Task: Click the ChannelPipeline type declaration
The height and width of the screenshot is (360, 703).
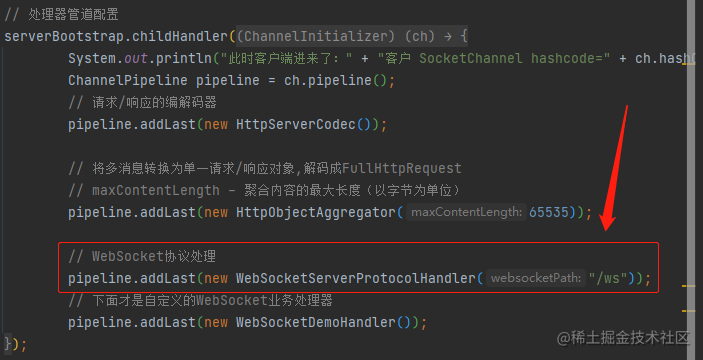Action: (x=128, y=80)
